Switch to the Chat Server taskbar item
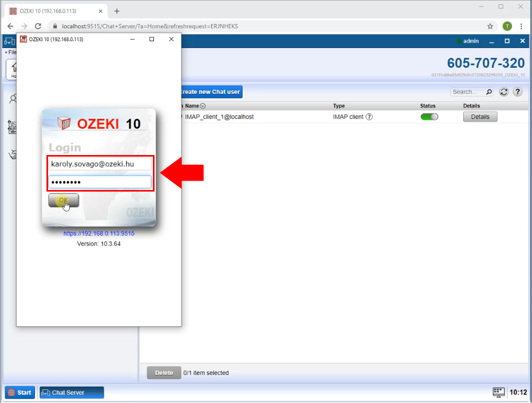This screenshot has width=532, height=403. 72,393
